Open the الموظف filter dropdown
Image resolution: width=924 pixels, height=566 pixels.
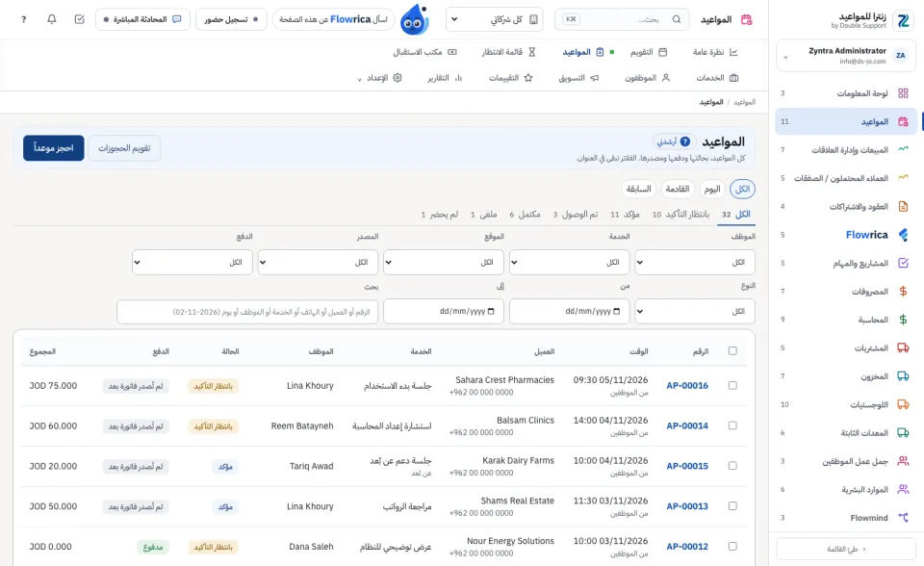click(695, 263)
